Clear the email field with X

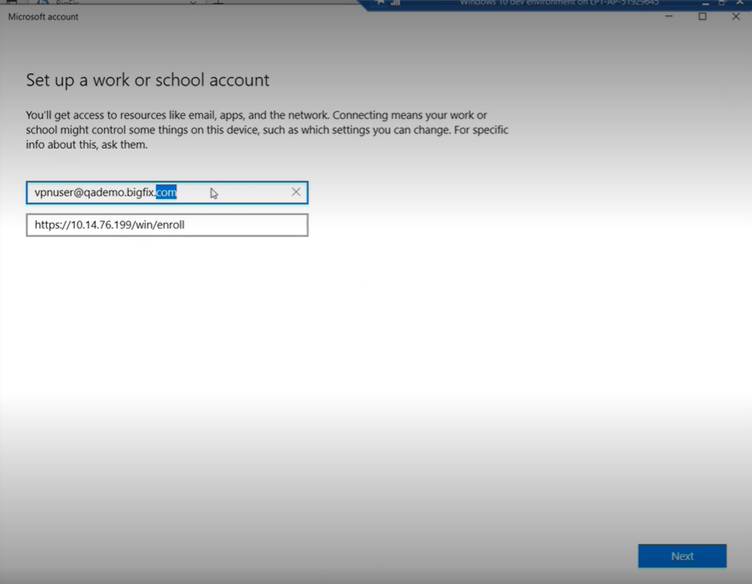(296, 192)
